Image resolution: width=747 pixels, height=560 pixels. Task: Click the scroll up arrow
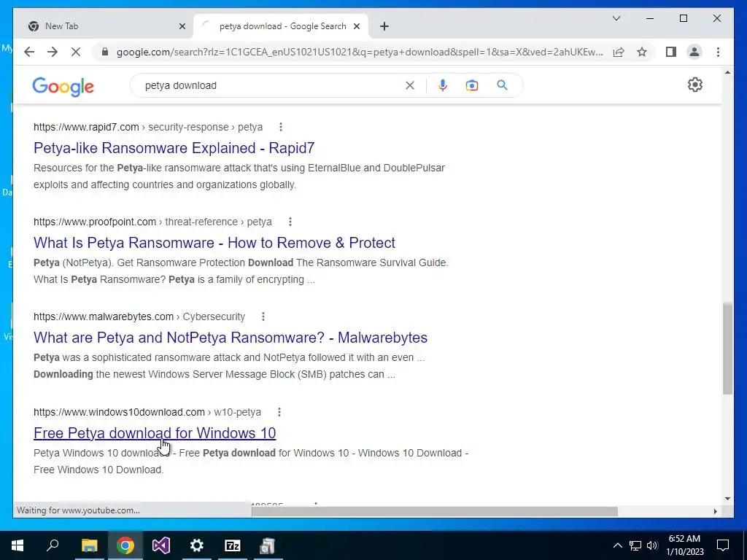point(727,72)
